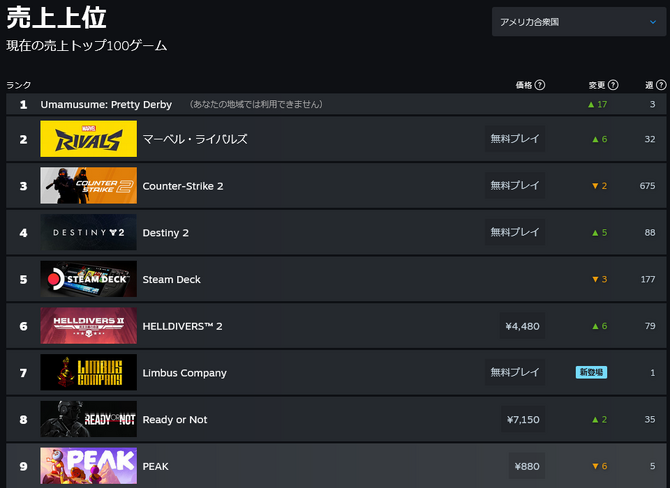This screenshot has width=670, height=488.
Task: Click the HELLDIVERS 2 cover thumbnail
Action: (x=88, y=326)
